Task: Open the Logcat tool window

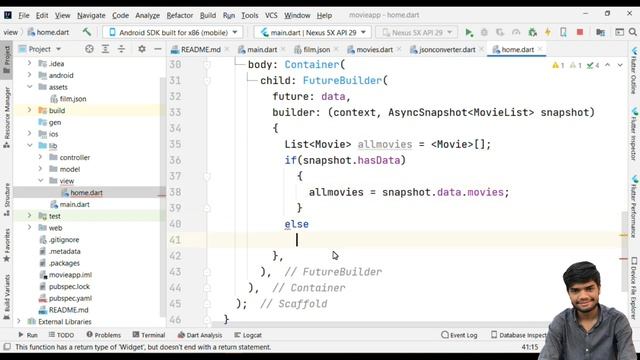Action: (x=248, y=335)
